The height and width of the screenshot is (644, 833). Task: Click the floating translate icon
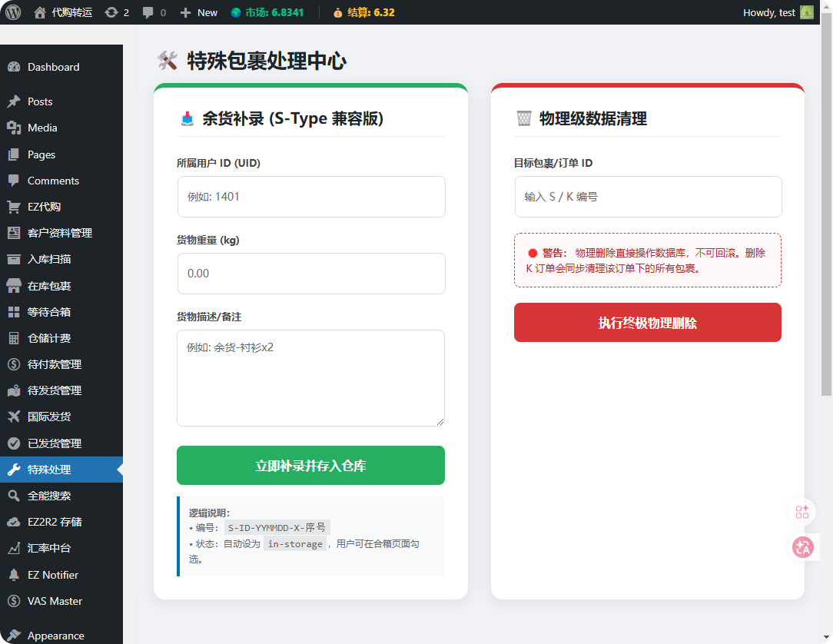pyautogui.click(x=803, y=547)
